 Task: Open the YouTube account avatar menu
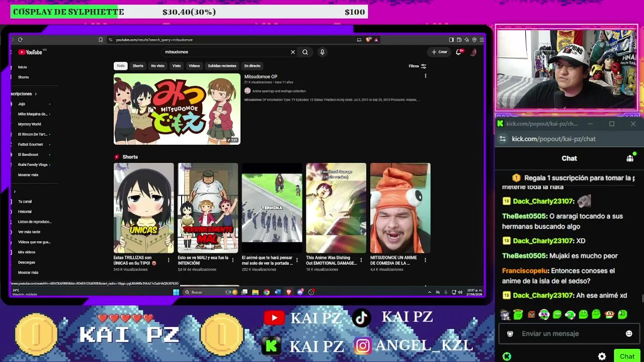473,52
